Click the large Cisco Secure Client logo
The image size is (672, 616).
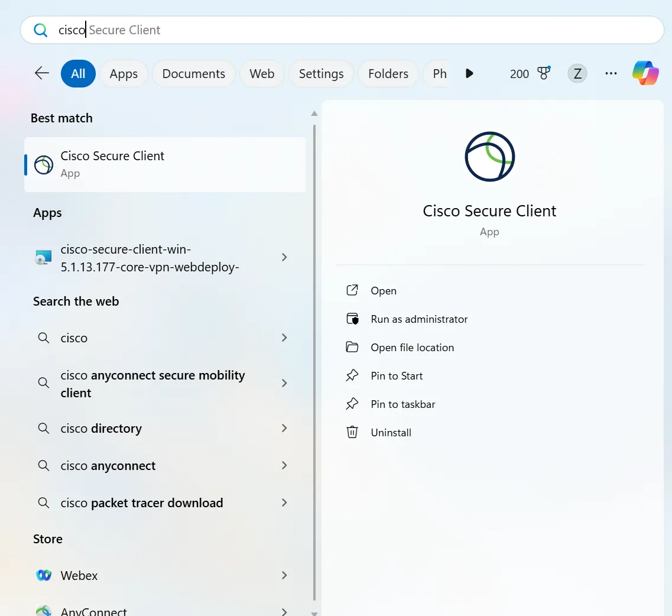pyautogui.click(x=489, y=157)
